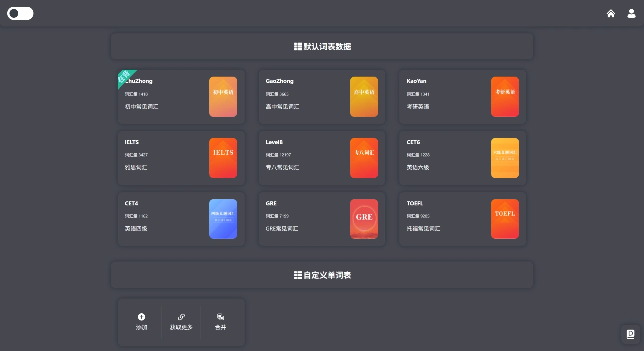The width and height of the screenshot is (644, 351).
Task: Click the CET4 blue cover image
Action: pyautogui.click(x=223, y=219)
